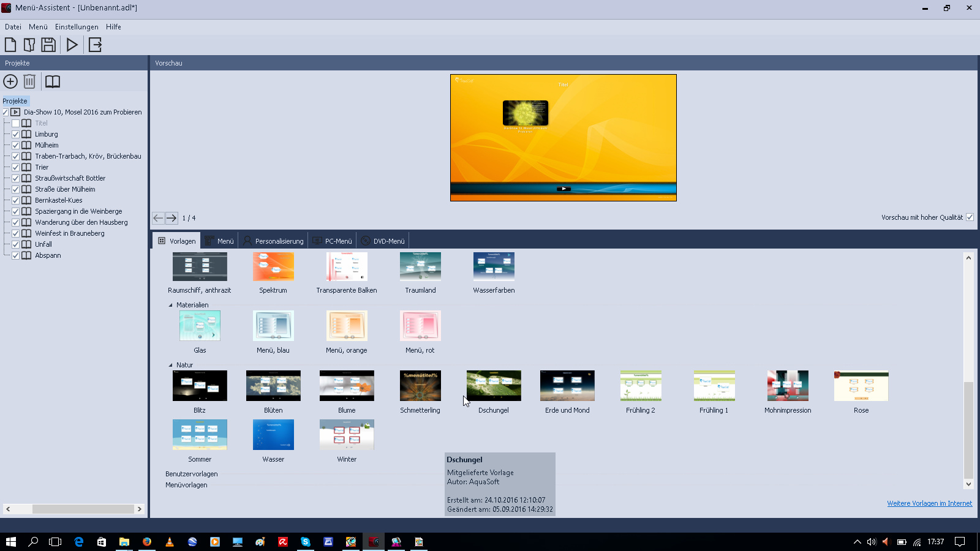Click the new project document icon

(10, 45)
